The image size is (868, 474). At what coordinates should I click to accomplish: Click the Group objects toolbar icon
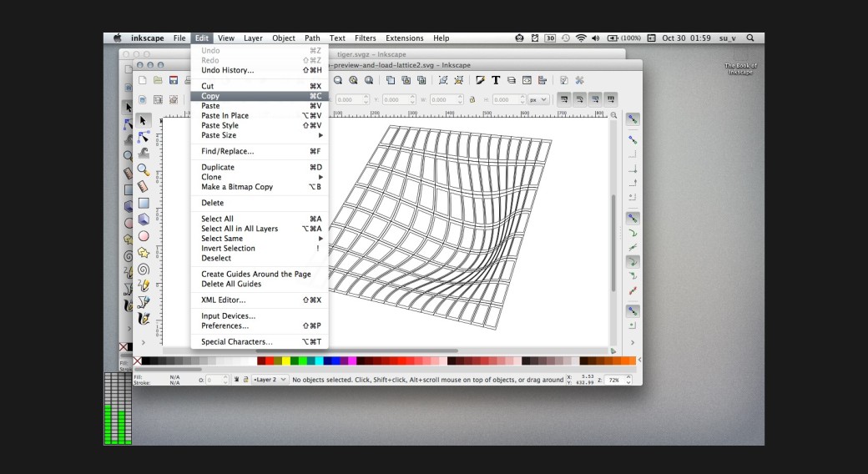(x=443, y=80)
